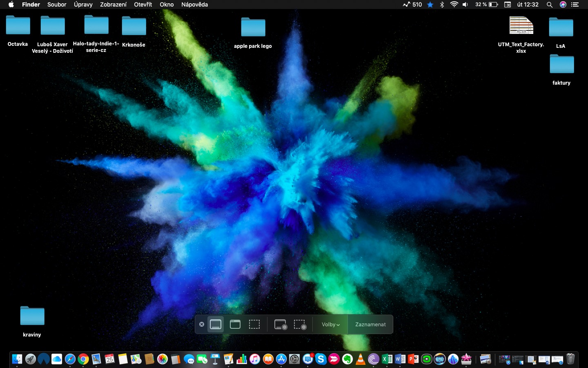Launch VLC from the Dock
Screen dimensions: 588x368
point(360,359)
